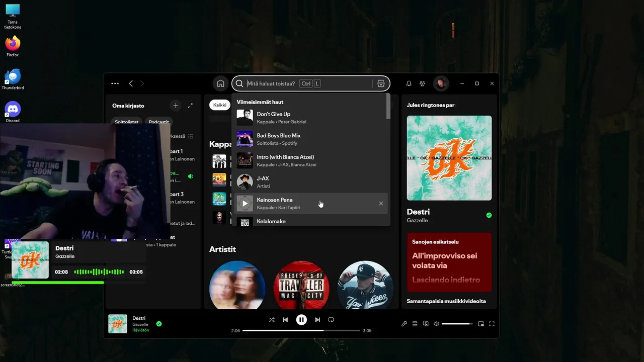Toggle shuffle in player bar

click(x=272, y=320)
